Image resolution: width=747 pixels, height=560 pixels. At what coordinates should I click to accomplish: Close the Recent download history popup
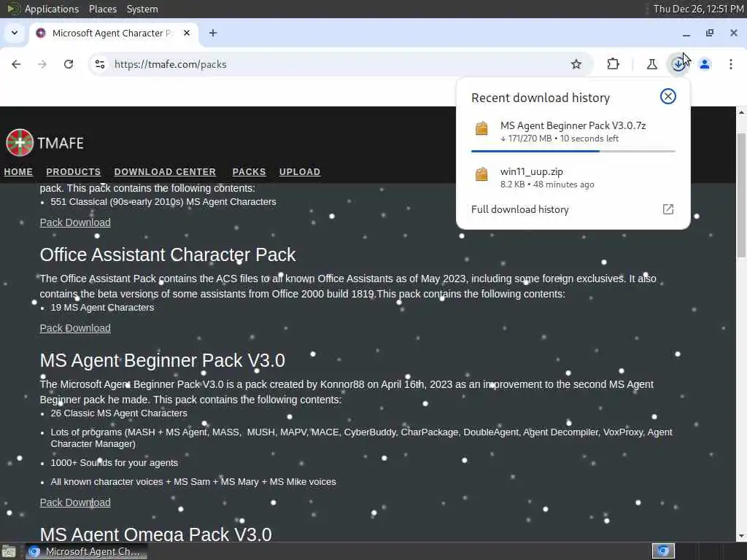(668, 96)
